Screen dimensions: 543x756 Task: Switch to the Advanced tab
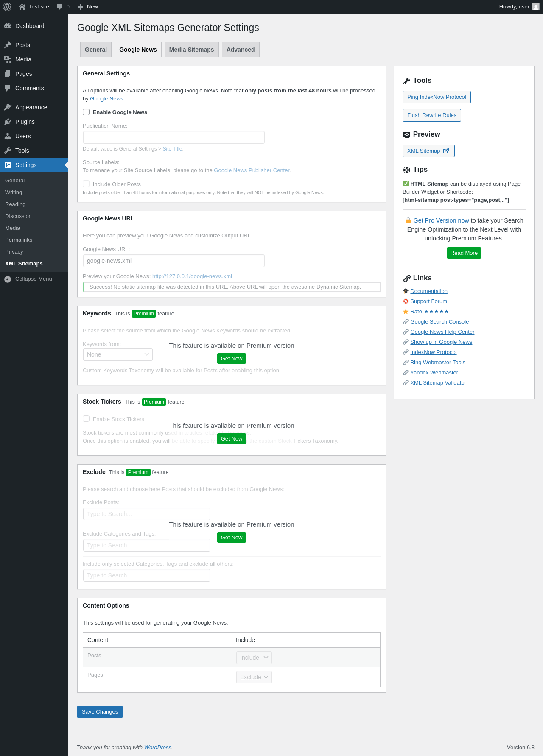pyautogui.click(x=241, y=50)
